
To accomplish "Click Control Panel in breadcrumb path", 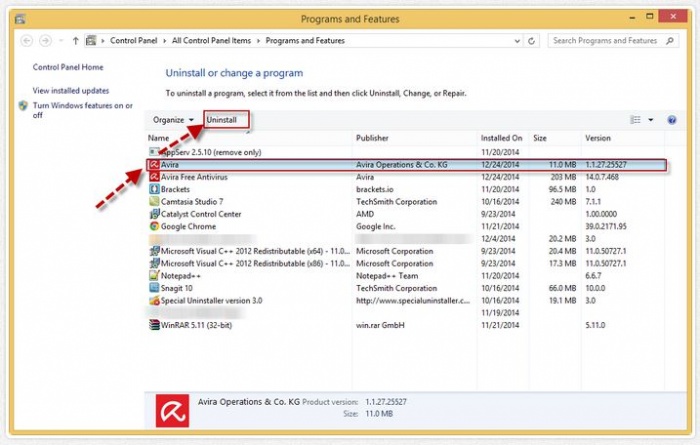I will pyautogui.click(x=133, y=41).
